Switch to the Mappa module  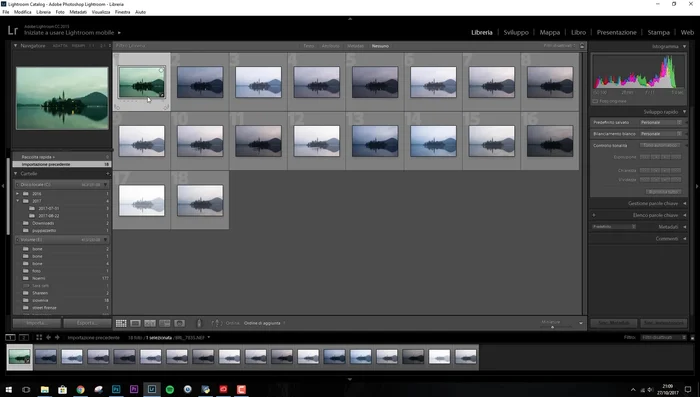[x=550, y=33]
